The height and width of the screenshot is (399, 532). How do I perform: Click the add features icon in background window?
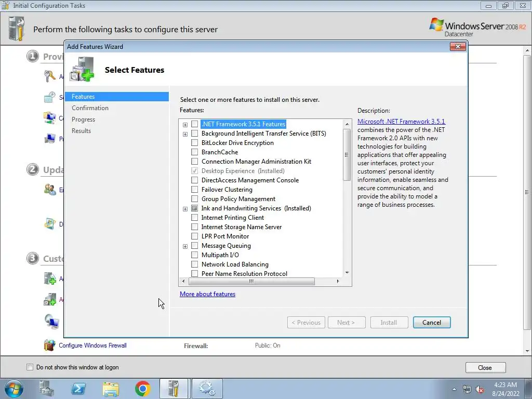[x=50, y=299]
